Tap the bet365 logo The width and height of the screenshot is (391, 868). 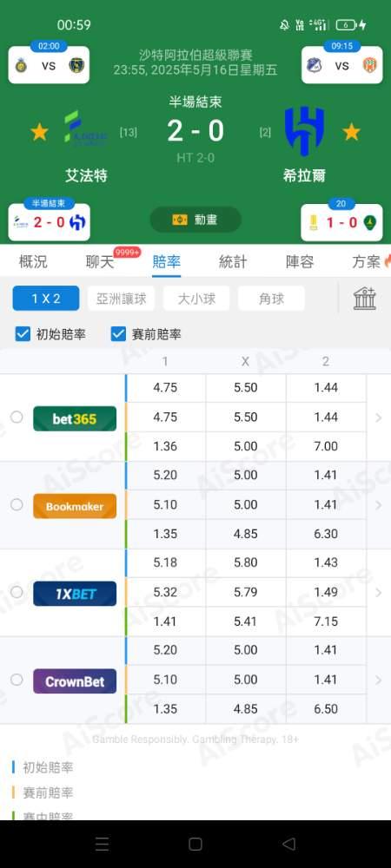(x=75, y=418)
